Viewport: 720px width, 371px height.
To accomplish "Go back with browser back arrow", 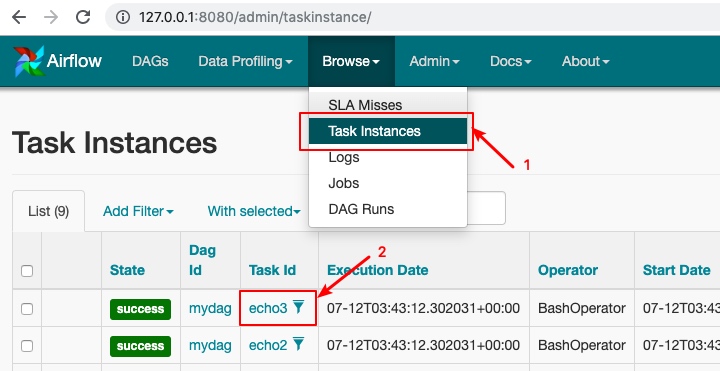I will pos(19,17).
